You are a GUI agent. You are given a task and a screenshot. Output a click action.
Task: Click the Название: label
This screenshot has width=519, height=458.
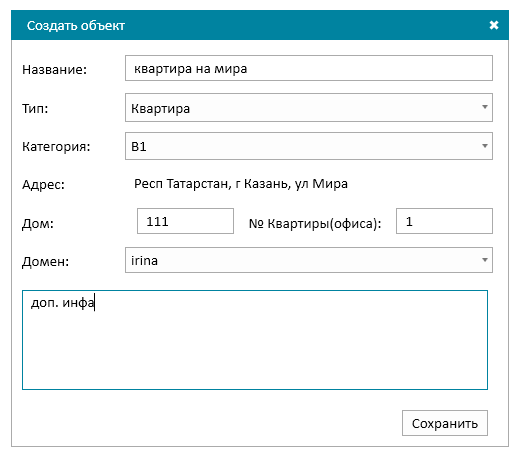click(54, 70)
